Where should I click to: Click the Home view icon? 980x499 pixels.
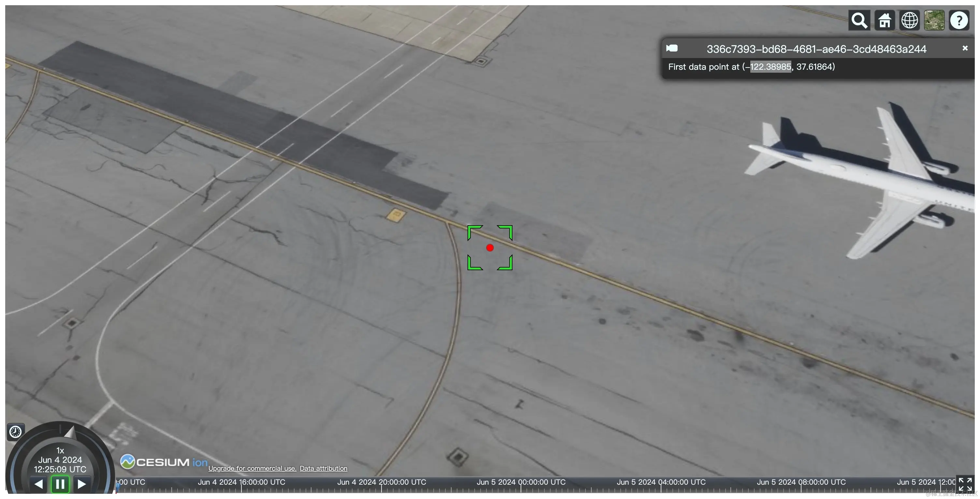(885, 20)
